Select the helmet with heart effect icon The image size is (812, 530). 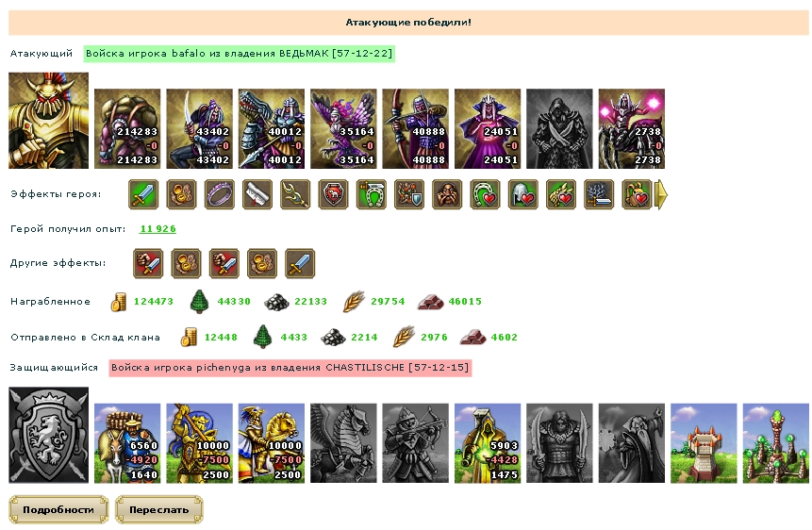523,194
